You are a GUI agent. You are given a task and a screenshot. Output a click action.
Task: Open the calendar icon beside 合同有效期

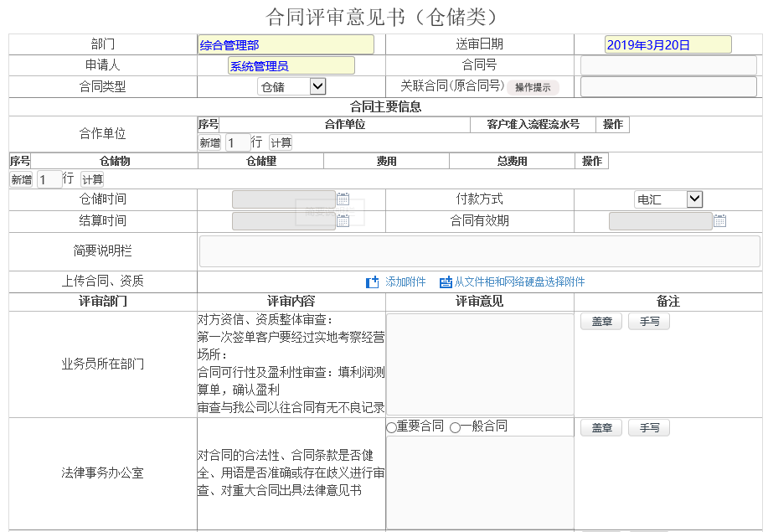[x=719, y=221]
